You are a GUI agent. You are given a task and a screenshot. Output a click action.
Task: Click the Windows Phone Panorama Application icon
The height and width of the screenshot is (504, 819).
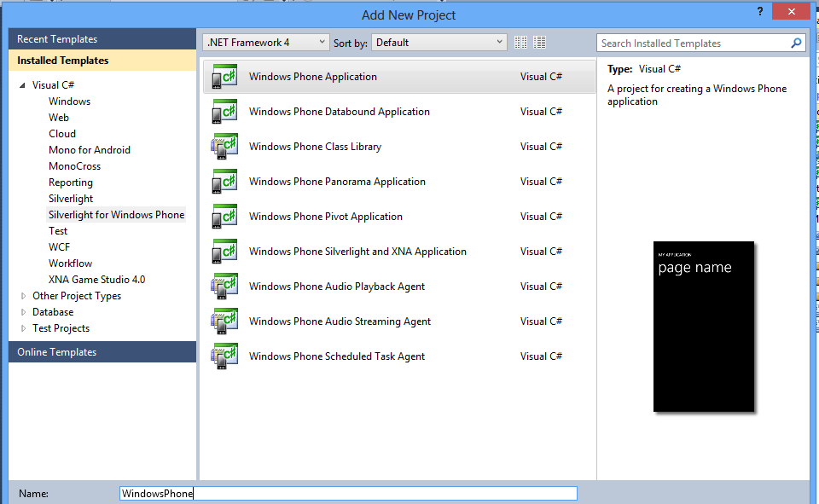(224, 182)
